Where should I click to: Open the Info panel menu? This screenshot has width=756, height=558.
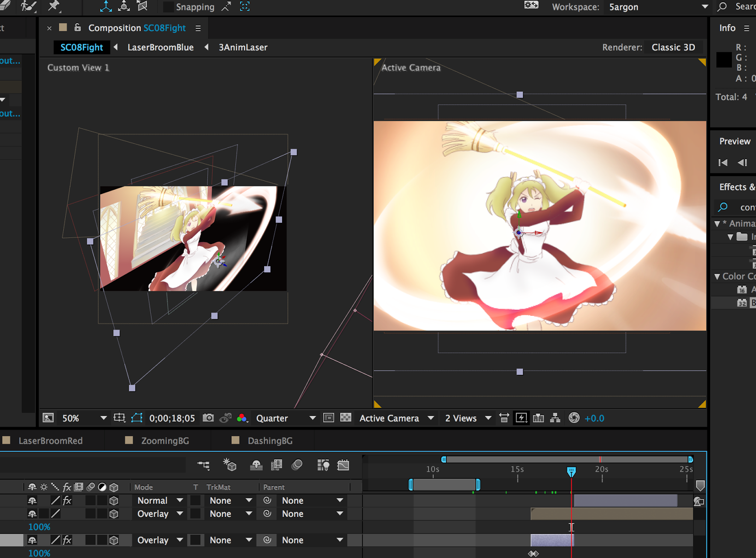click(747, 28)
